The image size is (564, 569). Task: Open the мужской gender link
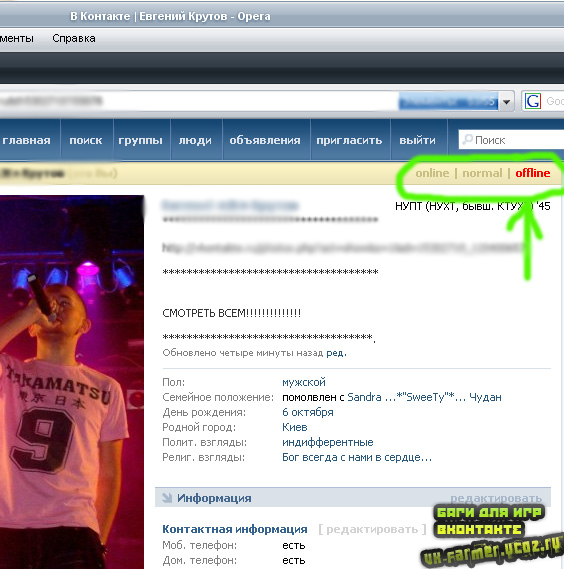pos(304,382)
